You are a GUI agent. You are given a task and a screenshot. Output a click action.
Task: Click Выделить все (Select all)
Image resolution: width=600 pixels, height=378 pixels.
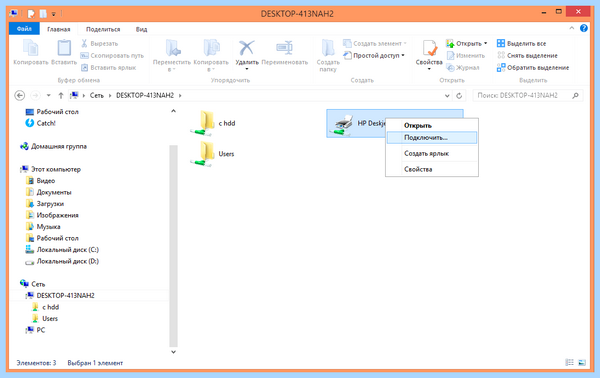[522, 44]
